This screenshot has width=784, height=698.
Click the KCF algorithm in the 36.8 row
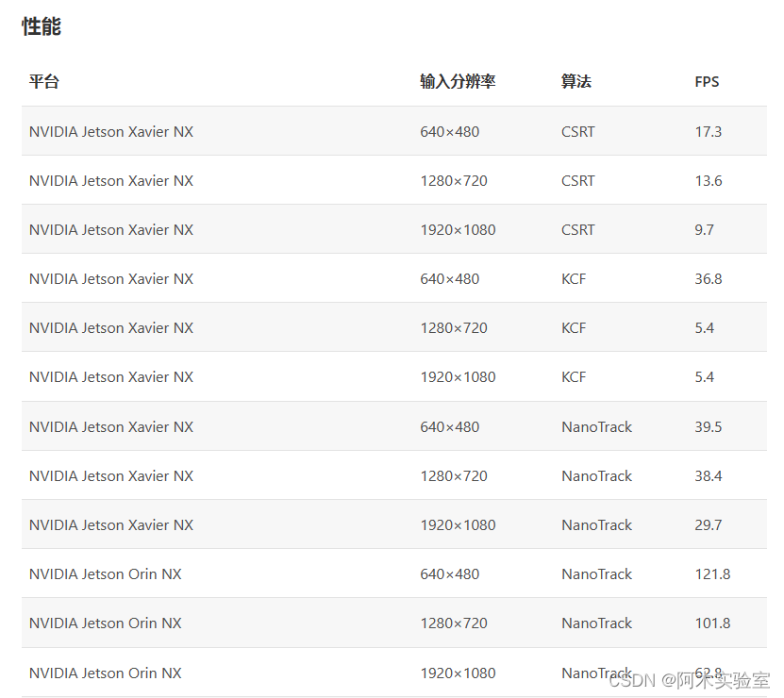tap(573, 279)
